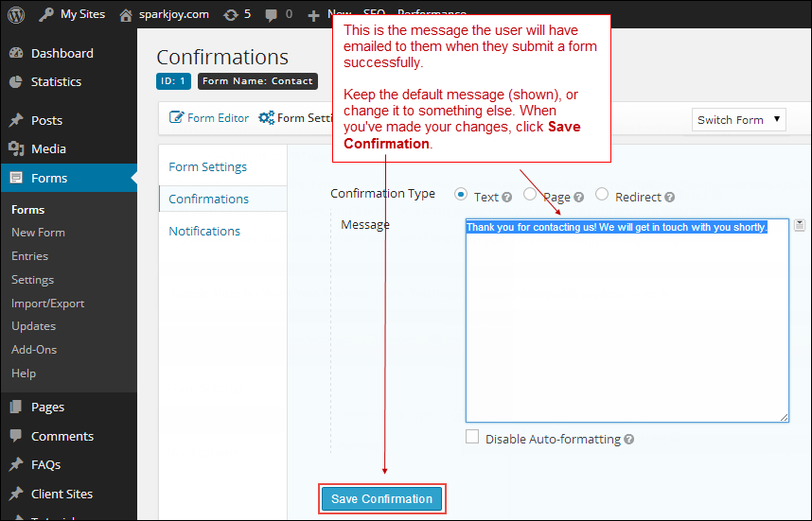Click the Pages icon in sidebar

point(16,407)
